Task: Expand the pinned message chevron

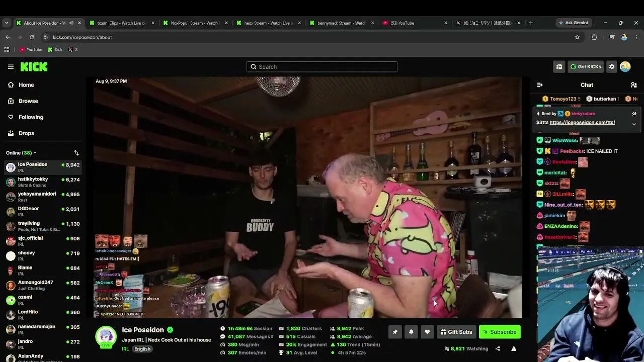Action: click(x=634, y=124)
